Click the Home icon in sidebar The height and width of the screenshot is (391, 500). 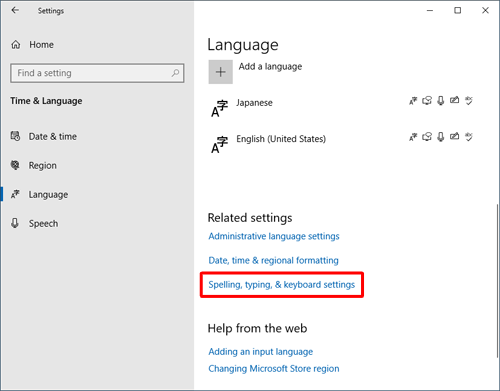[x=16, y=44]
